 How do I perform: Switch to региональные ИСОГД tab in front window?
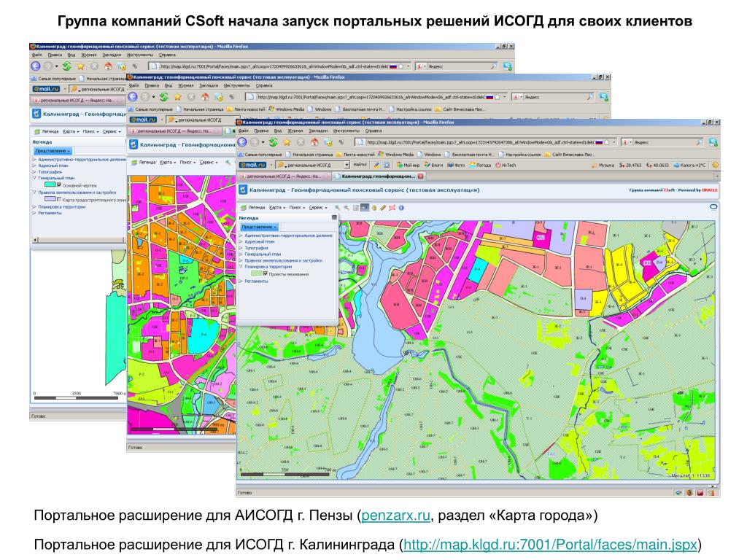(284, 176)
